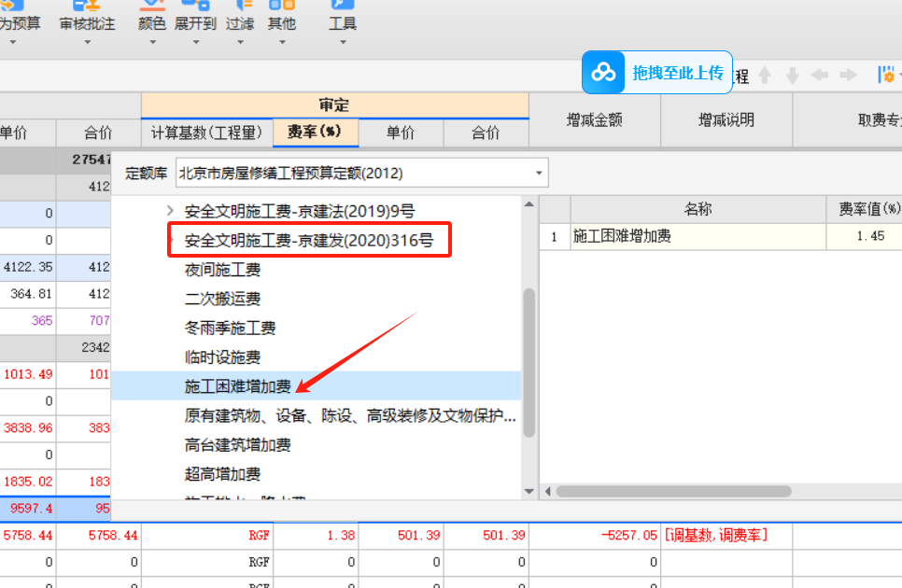Click the left arrow icon
The height and width of the screenshot is (588, 902).
[820, 76]
